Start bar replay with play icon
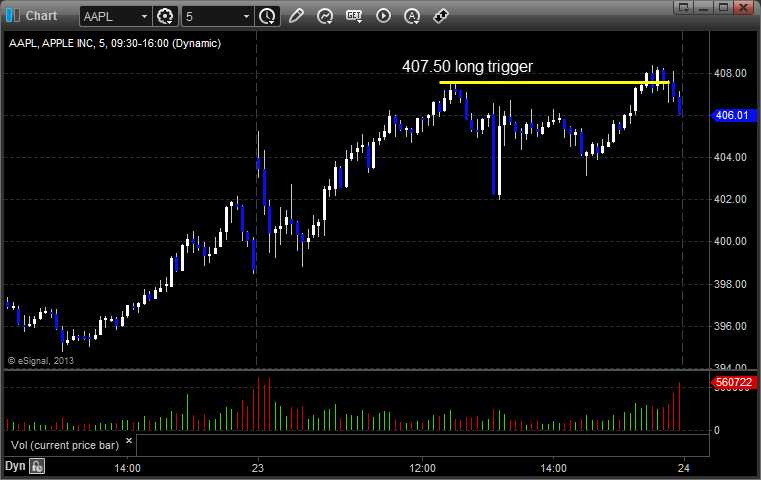The image size is (761, 480). tap(383, 16)
